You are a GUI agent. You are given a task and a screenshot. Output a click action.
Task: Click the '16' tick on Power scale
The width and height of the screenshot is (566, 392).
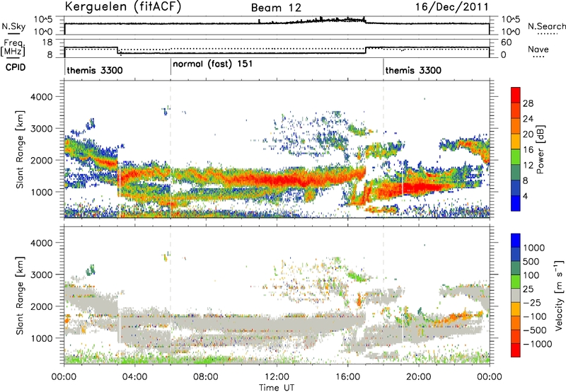point(528,149)
